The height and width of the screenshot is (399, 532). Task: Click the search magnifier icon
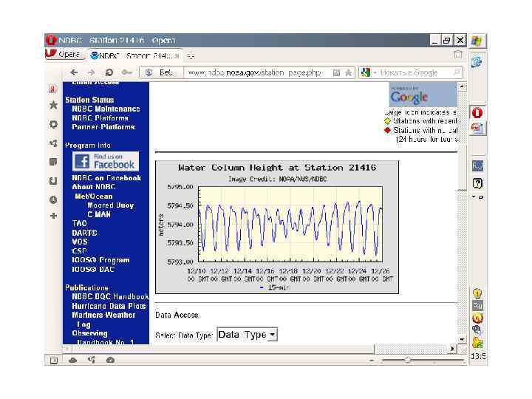pyautogui.click(x=457, y=72)
